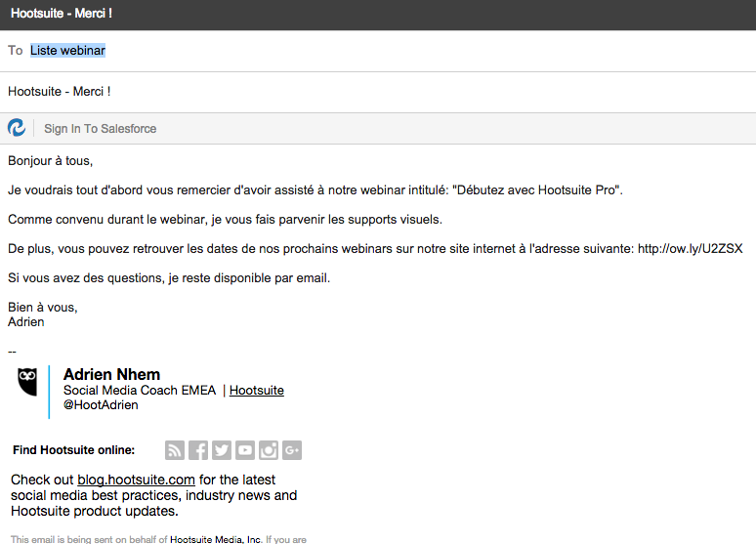Open Hootsuite's YouTube icon
The width and height of the screenshot is (756, 544).
click(x=245, y=450)
